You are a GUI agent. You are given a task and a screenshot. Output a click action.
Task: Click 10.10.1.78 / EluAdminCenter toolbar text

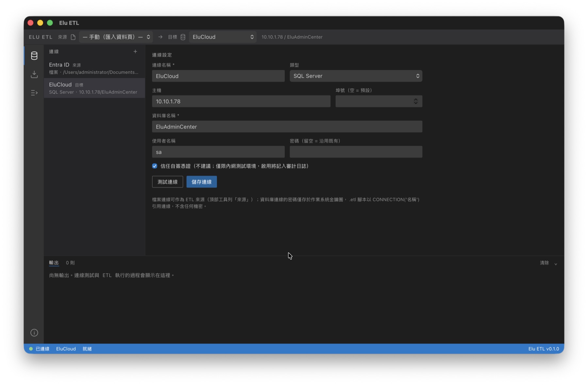coord(292,37)
